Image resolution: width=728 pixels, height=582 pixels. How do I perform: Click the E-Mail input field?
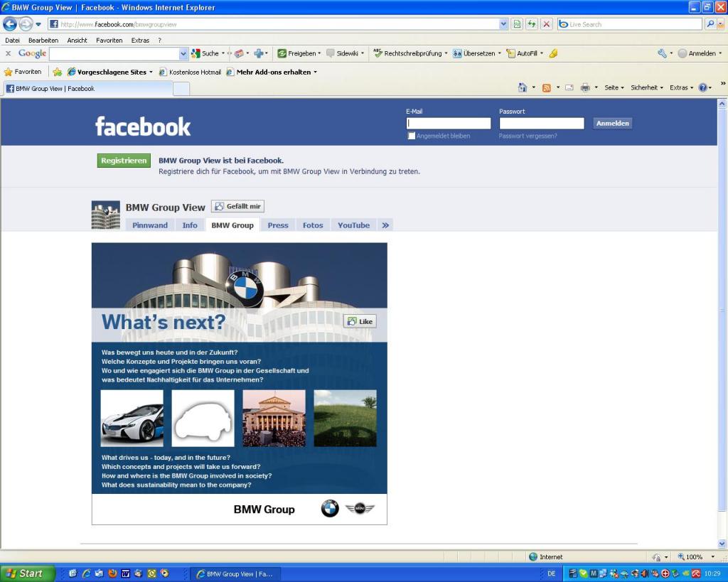[x=449, y=123]
